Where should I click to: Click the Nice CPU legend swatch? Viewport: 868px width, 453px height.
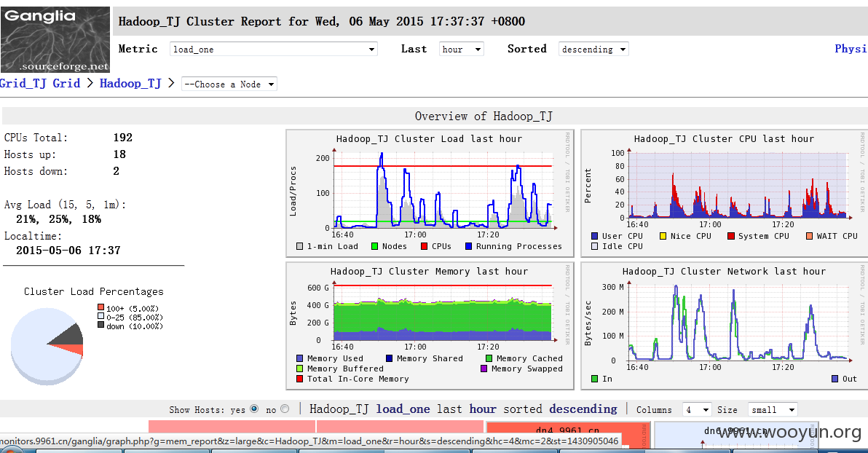click(663, 236)
